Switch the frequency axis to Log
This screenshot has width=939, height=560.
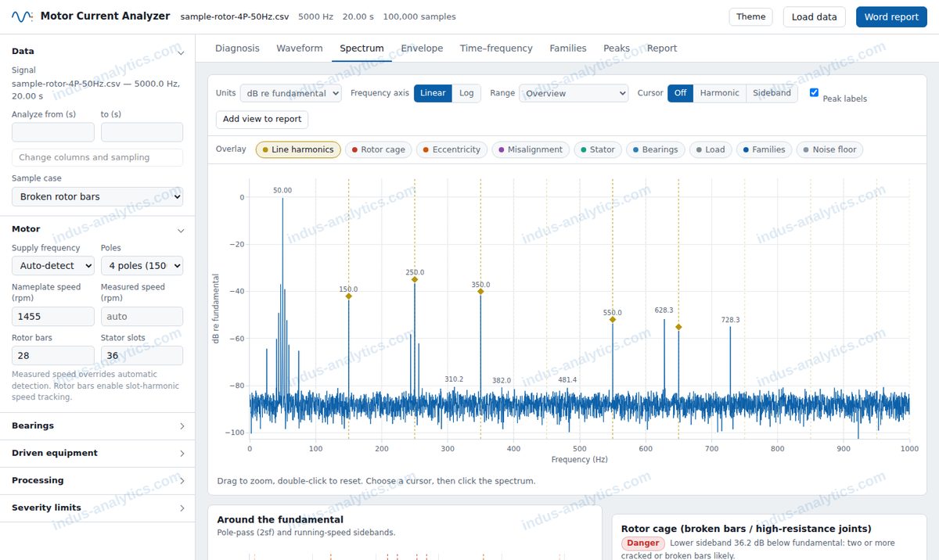(466, 93)
